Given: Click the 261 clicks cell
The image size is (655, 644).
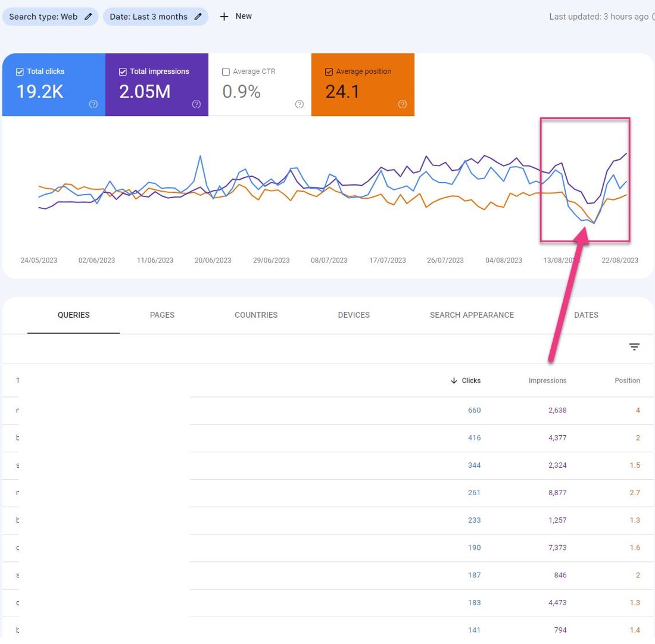Looking at the screenshot, I should click(x=474, y=493).
